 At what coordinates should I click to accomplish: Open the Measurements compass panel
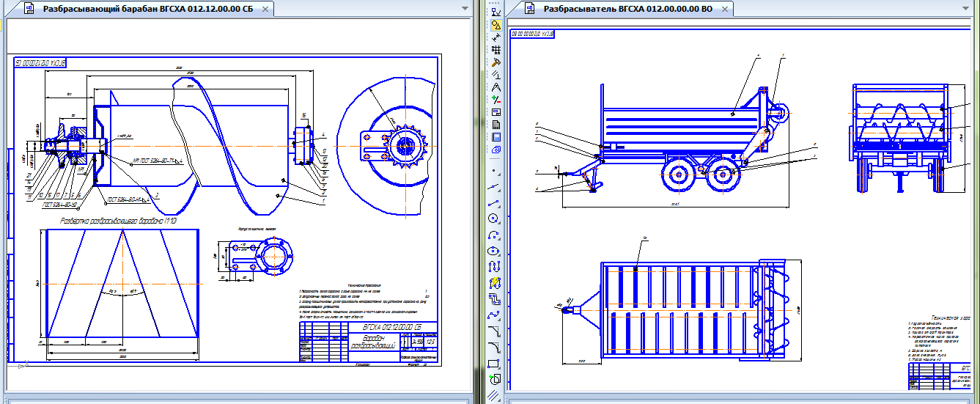(496, 87)
